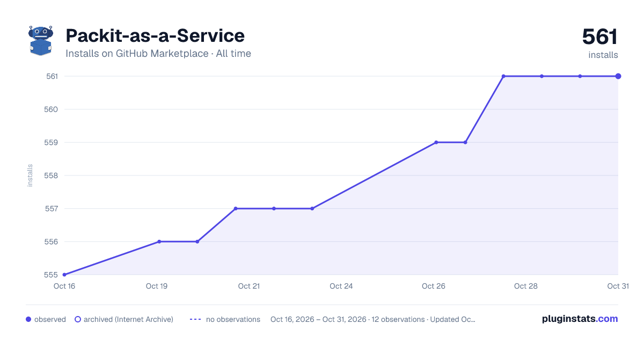Click the filled observed legend dot
This screenshot has height=338, width=644.
tap(28, 319)
